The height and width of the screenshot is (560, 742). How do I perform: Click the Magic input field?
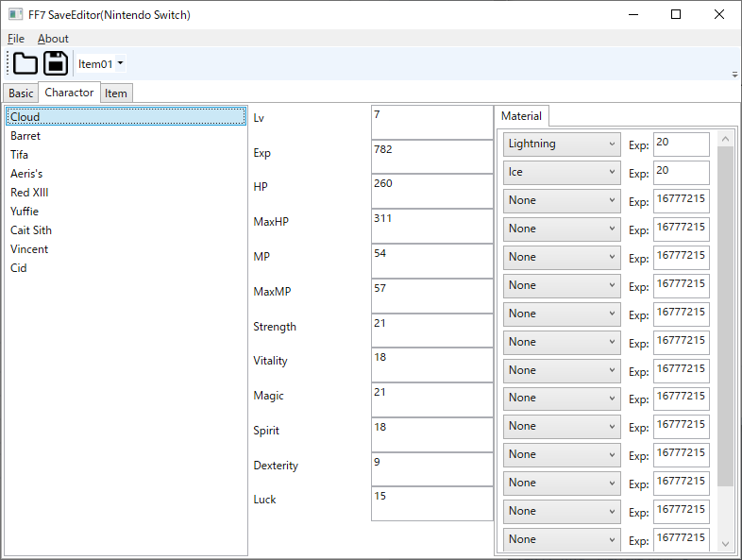pyautogui.click(x=432, y=400)
